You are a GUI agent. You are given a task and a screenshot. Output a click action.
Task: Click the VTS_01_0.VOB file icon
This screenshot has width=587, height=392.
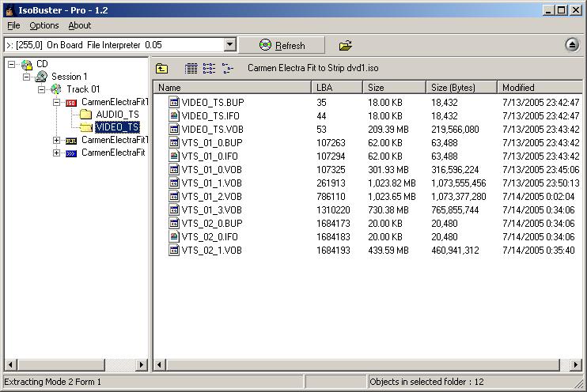(x=174, y=169)
